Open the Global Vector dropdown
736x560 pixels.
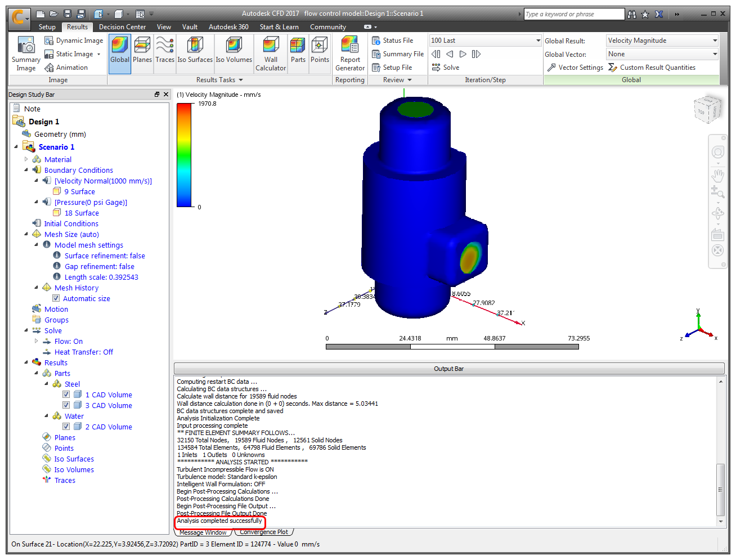662,54
